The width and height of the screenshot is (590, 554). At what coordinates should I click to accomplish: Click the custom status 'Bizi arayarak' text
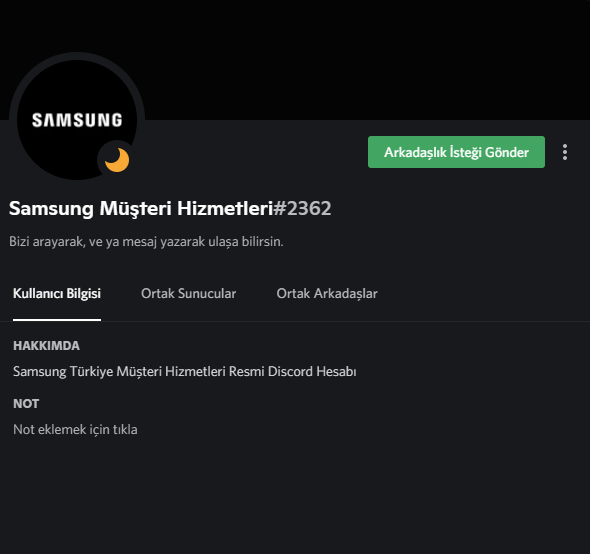point(47,241)
